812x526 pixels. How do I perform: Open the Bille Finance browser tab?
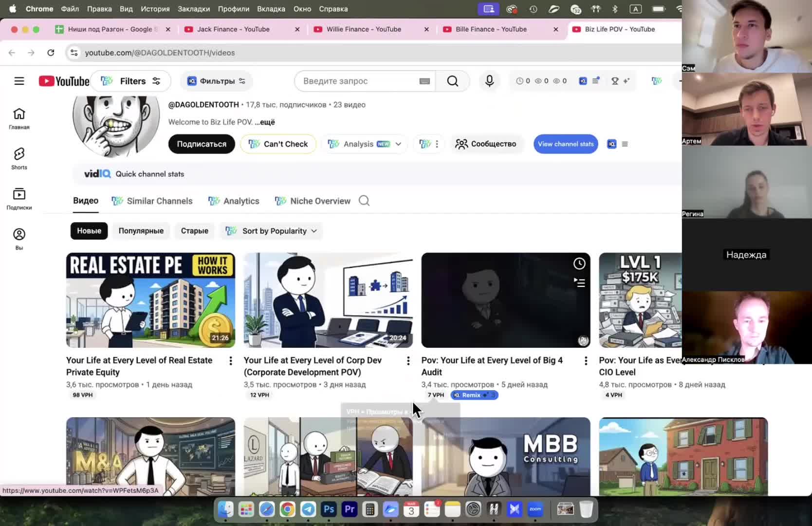[x=491, y=29]
